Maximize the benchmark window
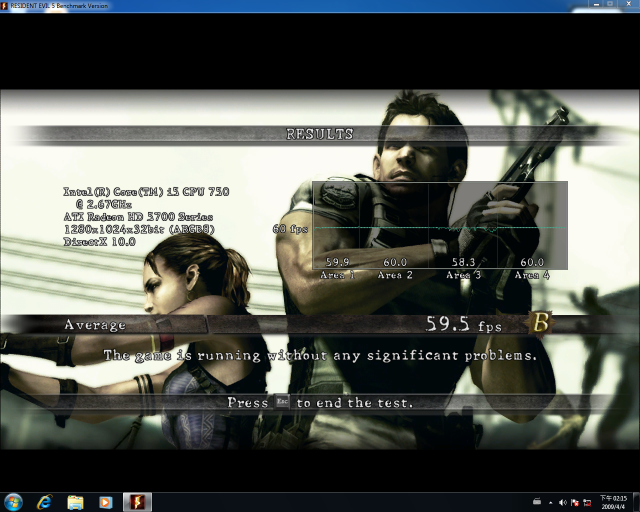The height and width of the screenshot is (512, 640). point(610,4)
